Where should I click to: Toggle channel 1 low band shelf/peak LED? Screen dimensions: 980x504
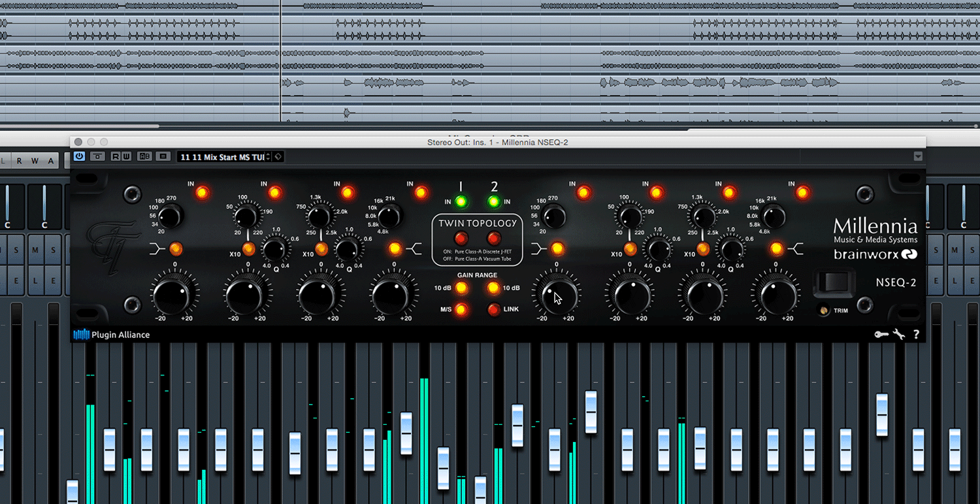175,248
